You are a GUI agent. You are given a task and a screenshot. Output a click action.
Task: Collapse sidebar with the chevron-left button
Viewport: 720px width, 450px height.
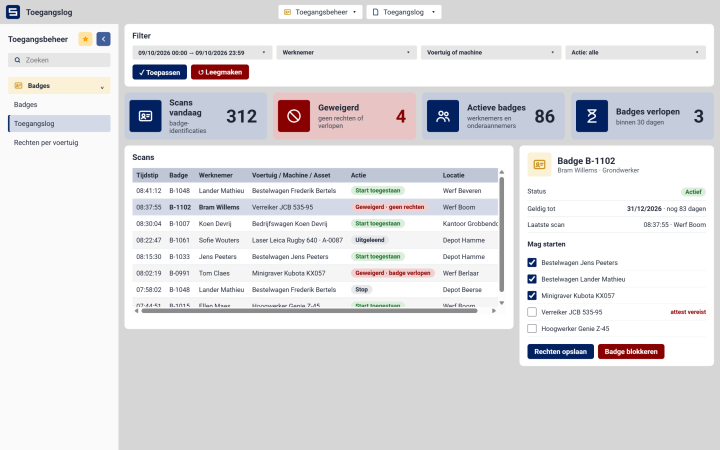(x=103, y=39)
